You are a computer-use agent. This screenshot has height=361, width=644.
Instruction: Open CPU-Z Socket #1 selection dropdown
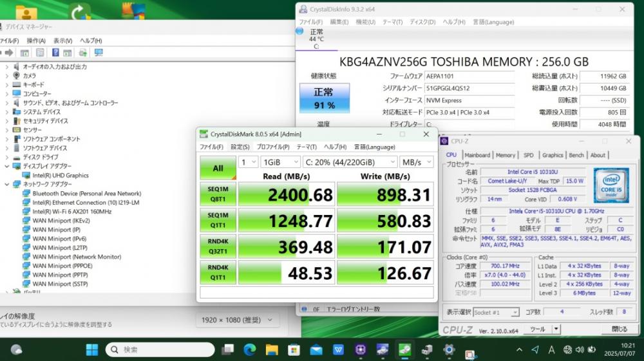[x=496, y=312]
